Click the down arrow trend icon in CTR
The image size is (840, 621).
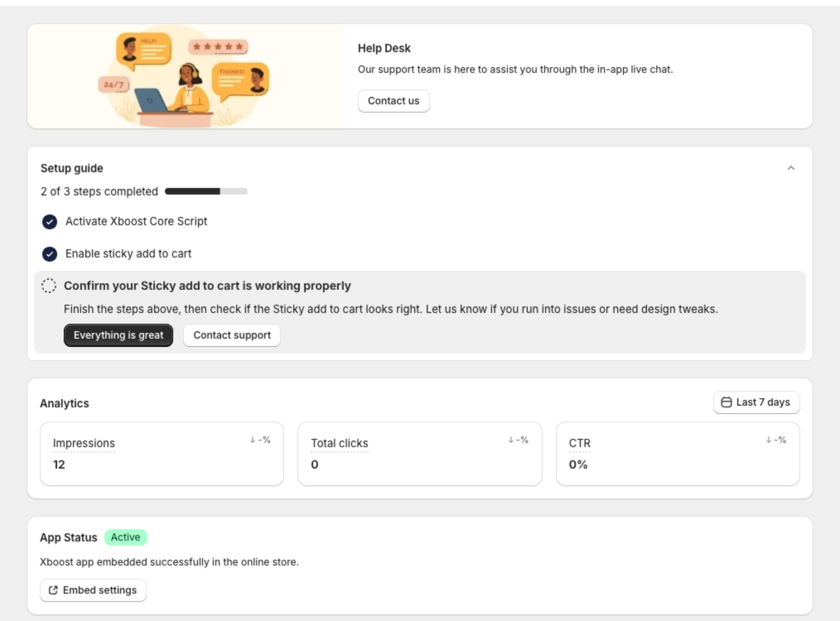768,440
